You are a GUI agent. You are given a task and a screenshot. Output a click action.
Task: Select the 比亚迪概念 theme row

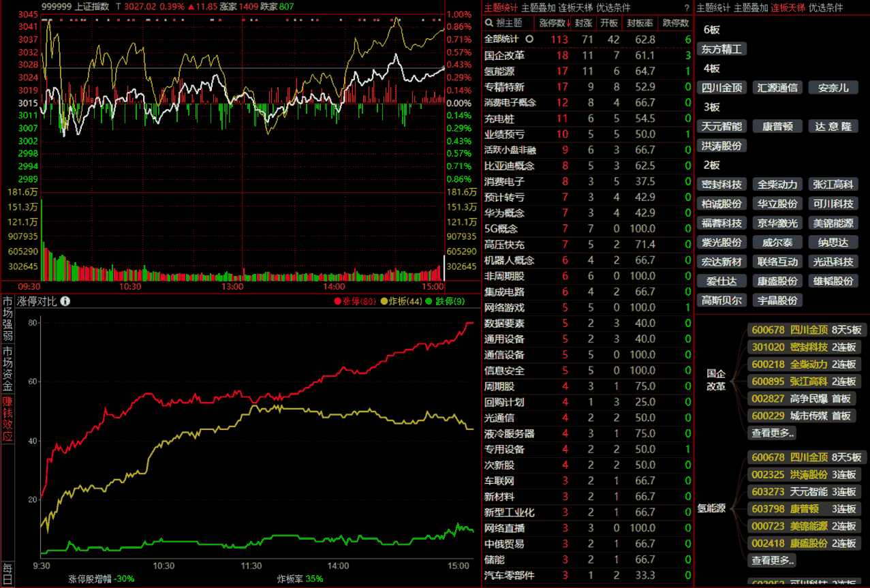click(588, 166)
